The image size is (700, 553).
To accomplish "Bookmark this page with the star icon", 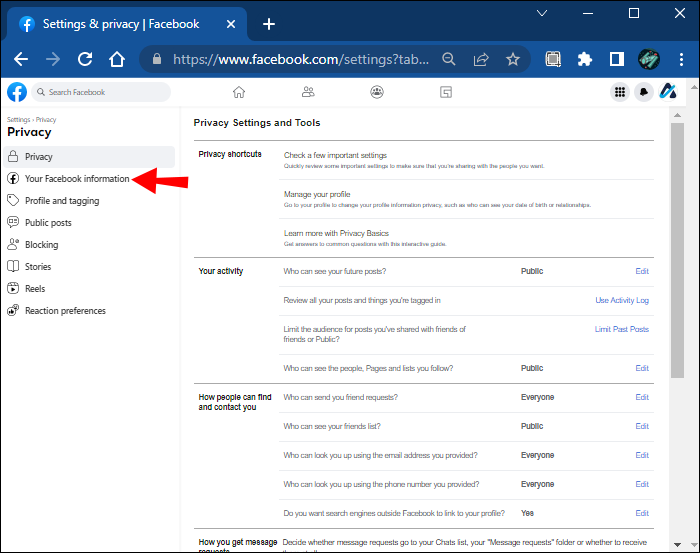I will [x=513, y=59].
